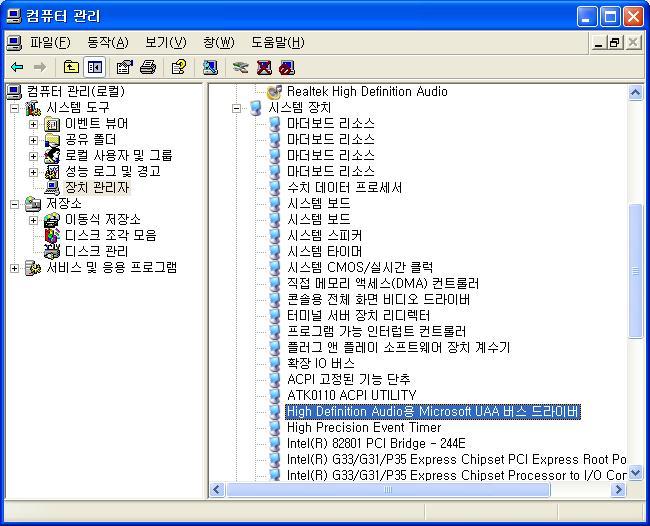
Task: Collapse the 시스템 장치 device category
Action: 236,109
